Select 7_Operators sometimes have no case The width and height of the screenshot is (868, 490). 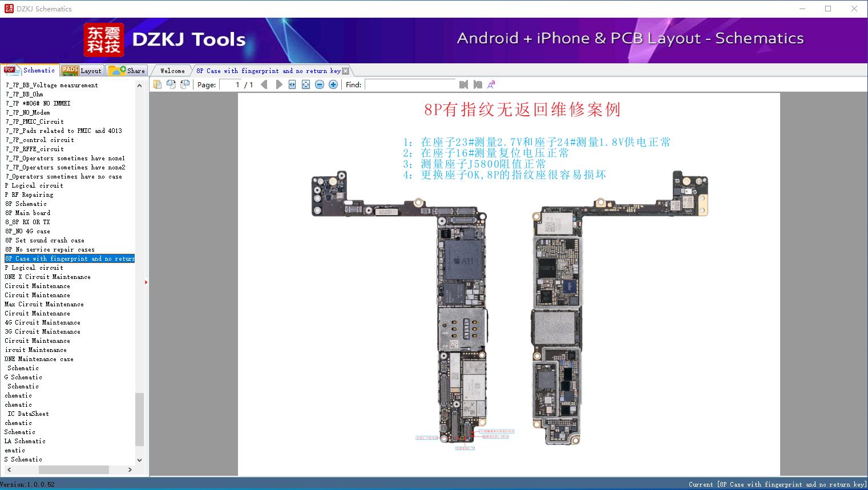click(64, 176)
